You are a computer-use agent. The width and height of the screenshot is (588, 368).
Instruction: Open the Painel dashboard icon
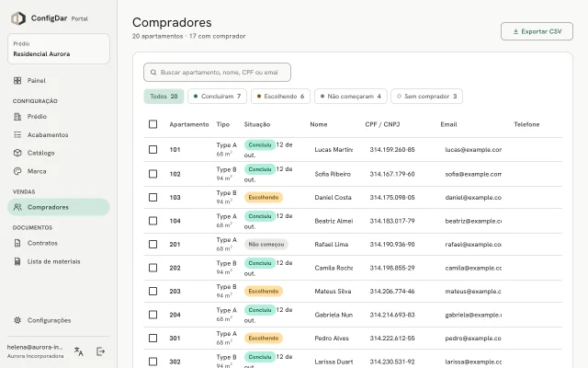pos(17,80)
